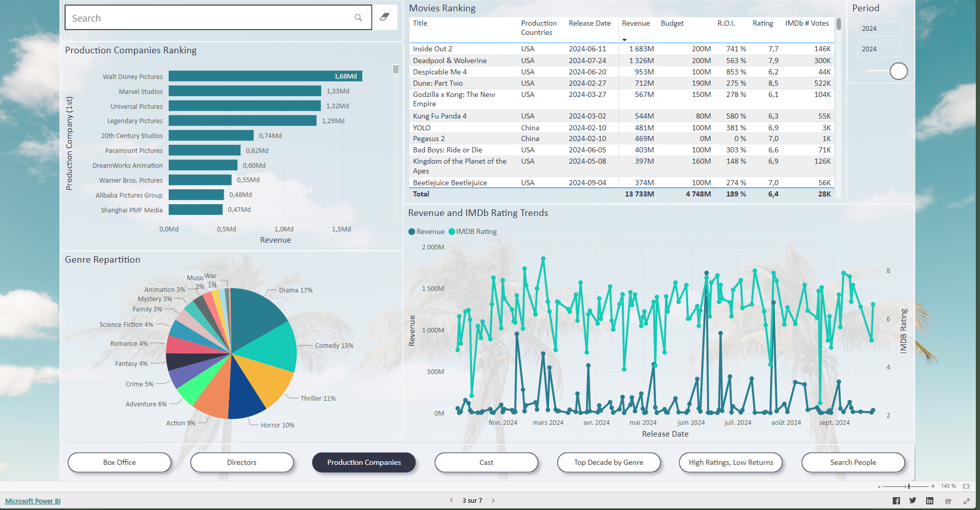Screen dimensions: 980x510
Task: Select the Walt Disney Pictures bar
Action: coord(265,76)
